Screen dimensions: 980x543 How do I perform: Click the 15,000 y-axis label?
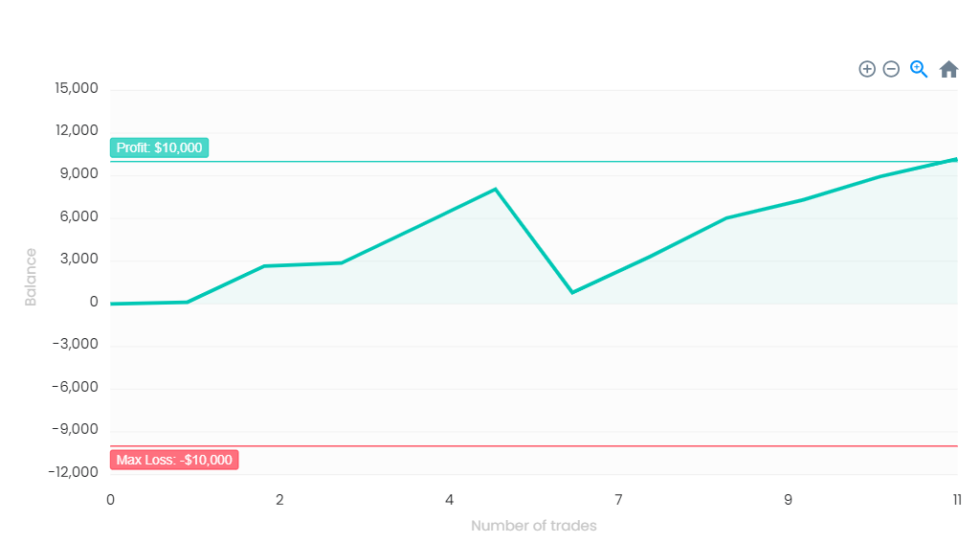pyautogui.click(x=77, y=88)
